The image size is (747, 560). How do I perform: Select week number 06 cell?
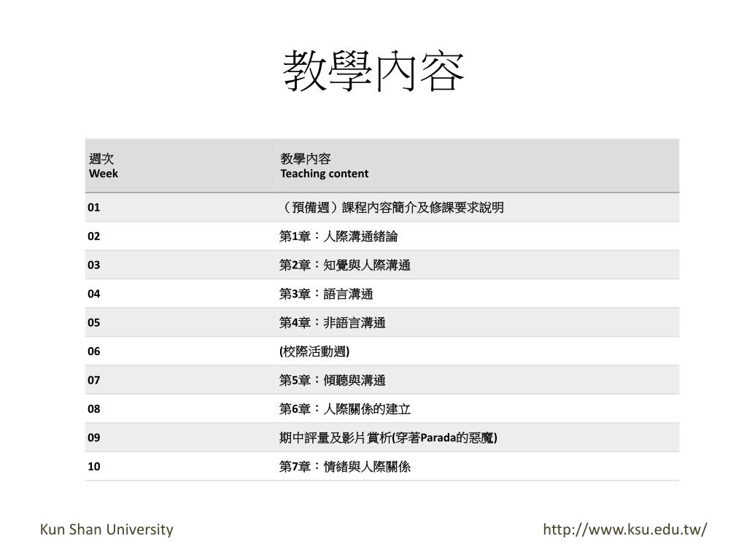pos(181,351)
